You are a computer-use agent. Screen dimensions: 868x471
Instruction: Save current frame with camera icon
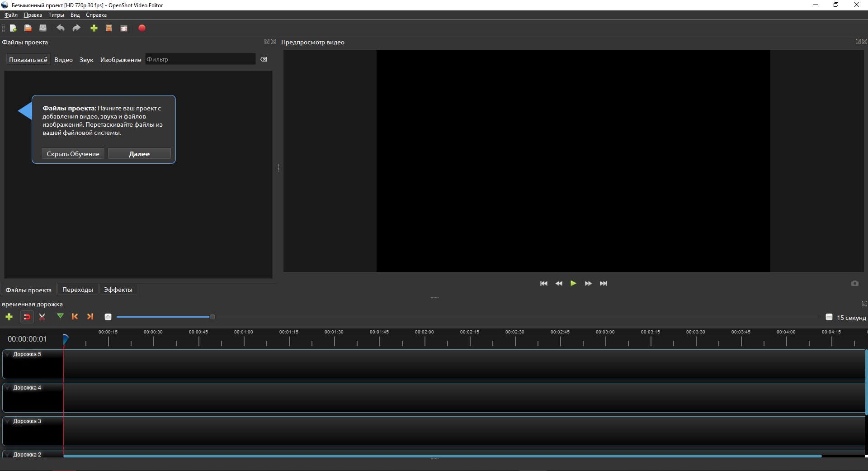[x=855, y=284]
